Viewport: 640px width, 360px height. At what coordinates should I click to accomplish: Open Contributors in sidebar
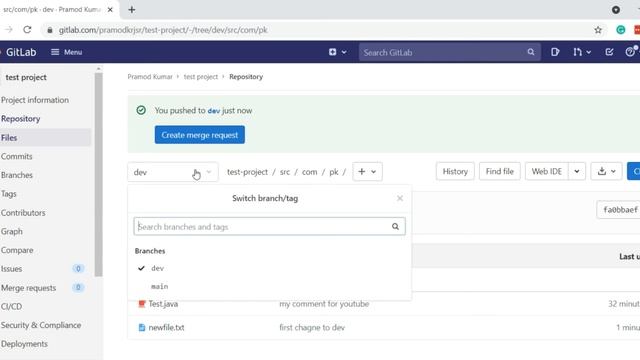(23, 213)
